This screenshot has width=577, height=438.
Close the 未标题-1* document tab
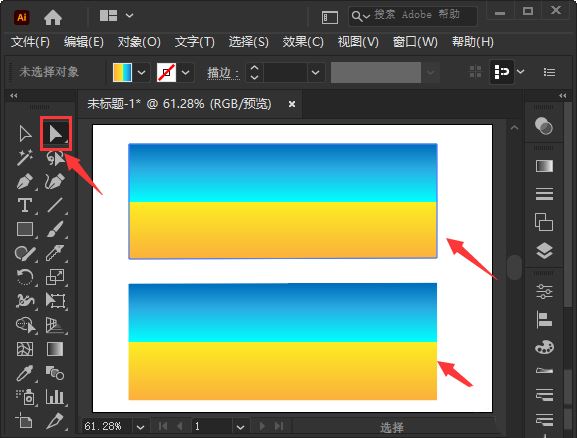tap(292, 104)
